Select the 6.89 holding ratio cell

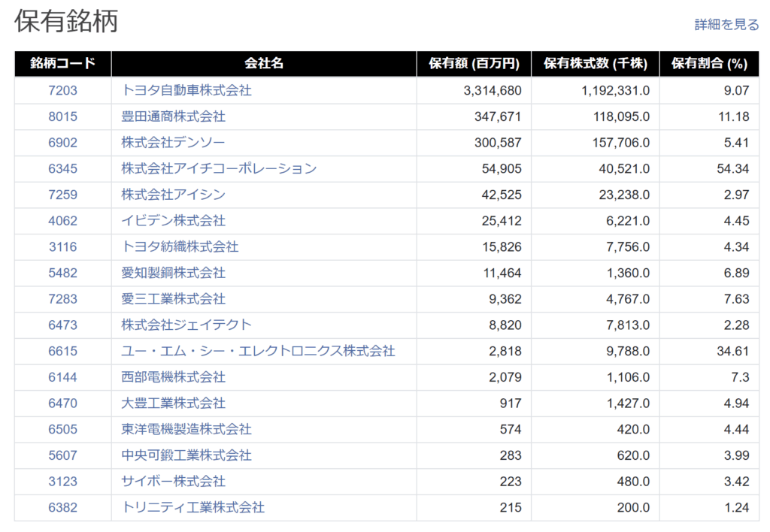709,272
